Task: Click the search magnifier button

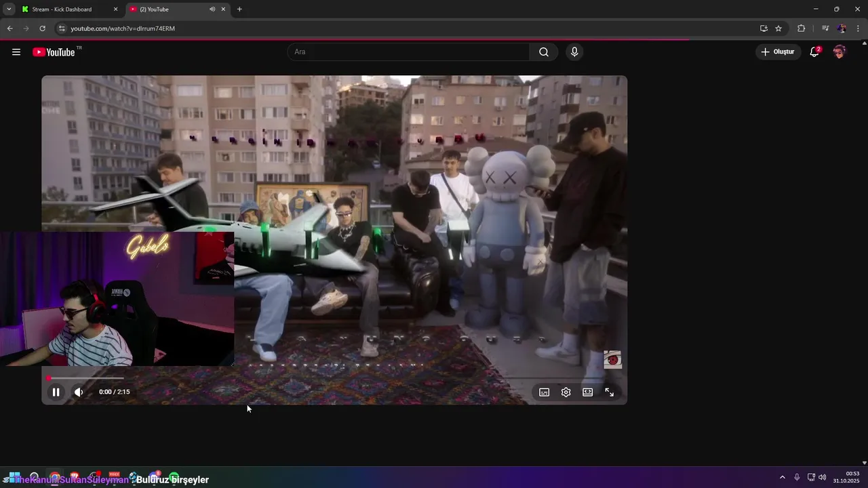Action: coord(544,52)
